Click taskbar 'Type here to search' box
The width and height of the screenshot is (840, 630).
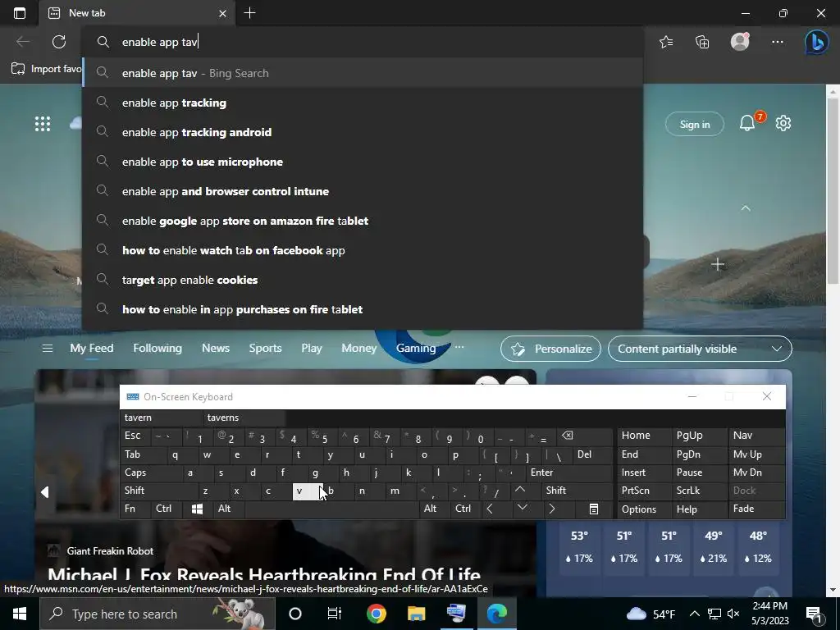tap(157, 614)
